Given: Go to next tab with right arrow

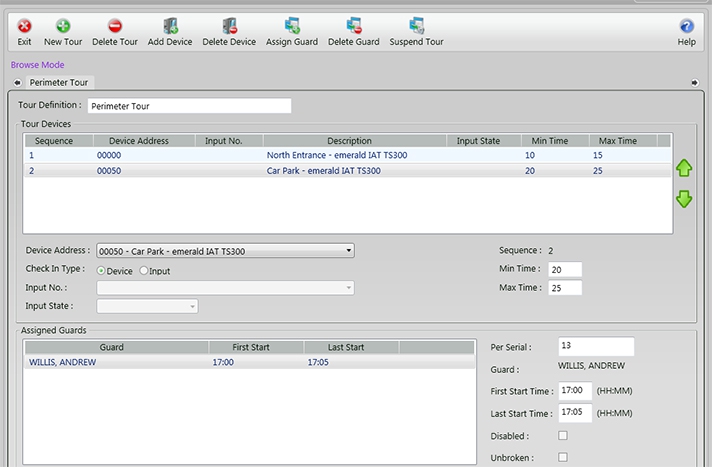Looking at the screenshot, I should [695, 83].
